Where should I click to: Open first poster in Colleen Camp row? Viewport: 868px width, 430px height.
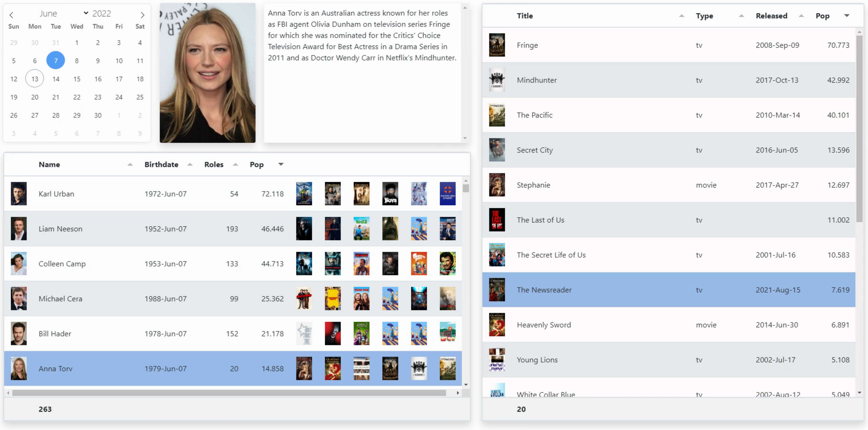(x=304, y=264)
